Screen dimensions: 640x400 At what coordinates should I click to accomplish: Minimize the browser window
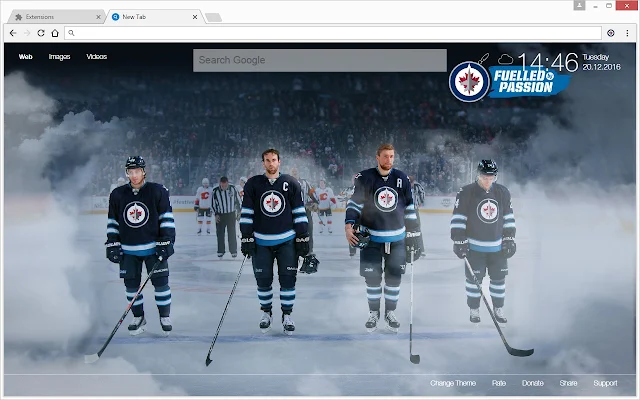tap(596, 6)
